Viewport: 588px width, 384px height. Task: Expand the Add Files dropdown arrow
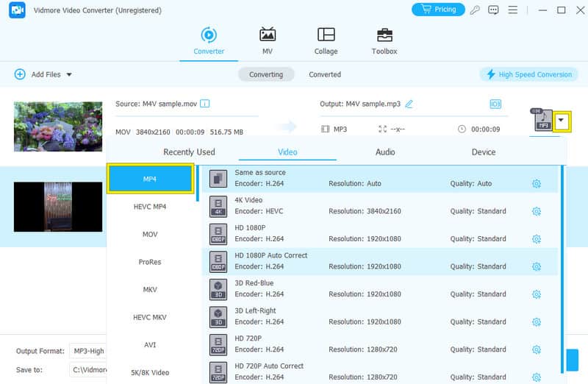[69, 74]
